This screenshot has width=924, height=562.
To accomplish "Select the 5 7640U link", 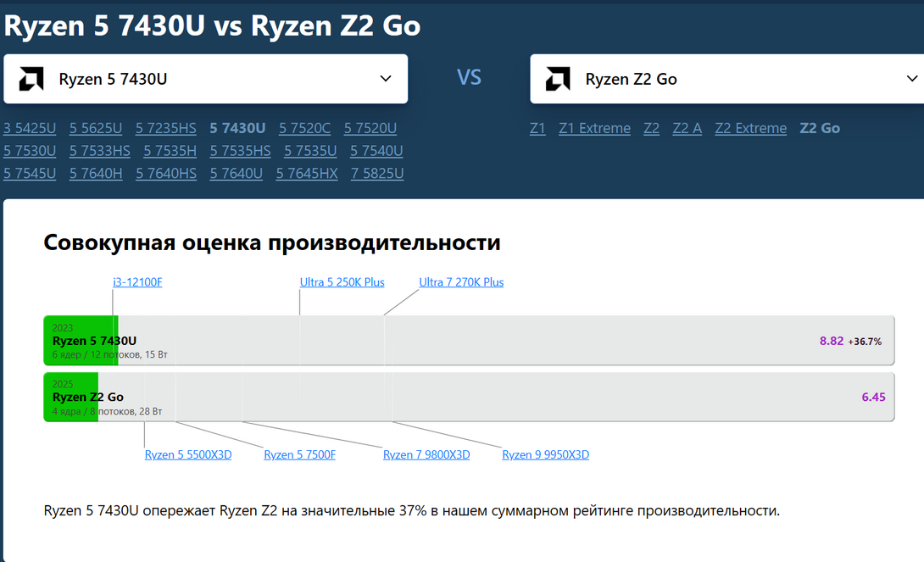I will [237, 174].
